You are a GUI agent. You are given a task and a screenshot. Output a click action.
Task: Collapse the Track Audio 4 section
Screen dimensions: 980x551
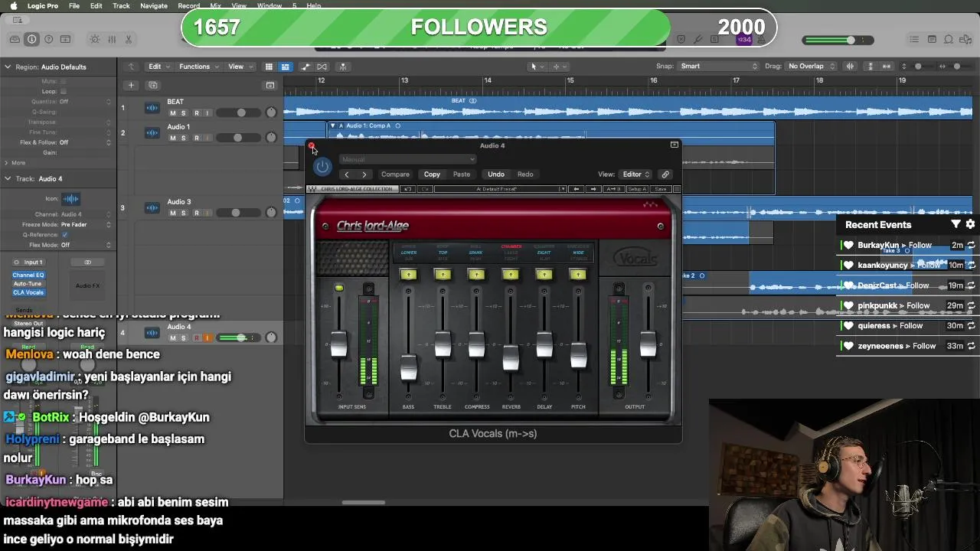coord(8,178)
